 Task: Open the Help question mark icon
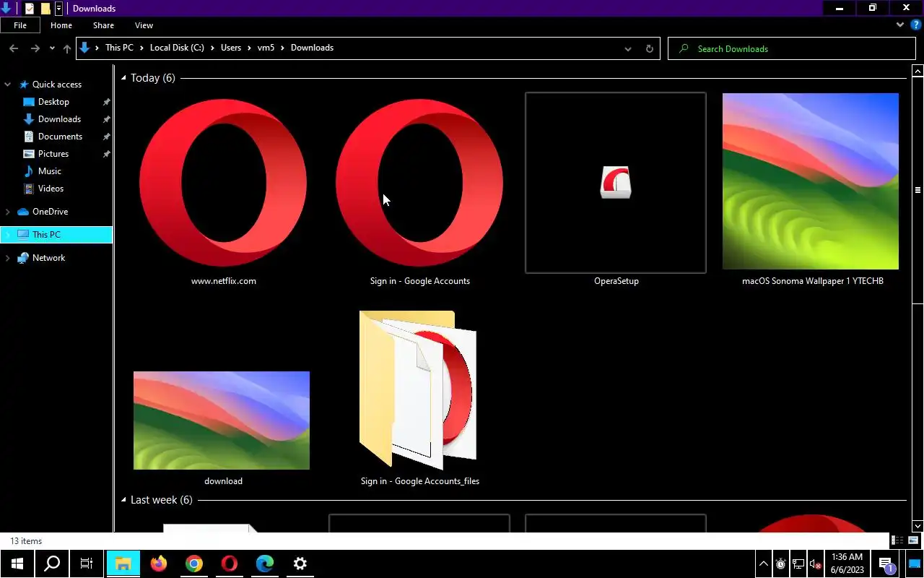point(915,25)
